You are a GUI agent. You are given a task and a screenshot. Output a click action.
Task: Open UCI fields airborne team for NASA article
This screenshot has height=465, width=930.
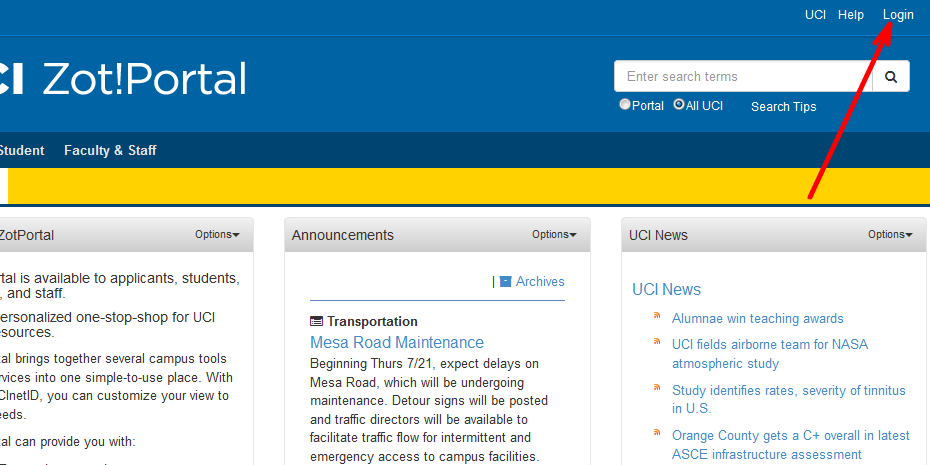[770, 354]
